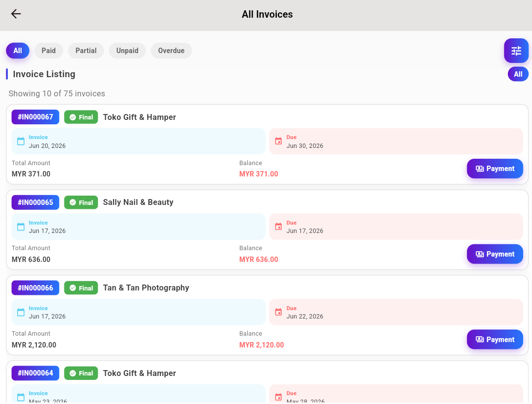Show Overdue invoices

tap(171, 51)
